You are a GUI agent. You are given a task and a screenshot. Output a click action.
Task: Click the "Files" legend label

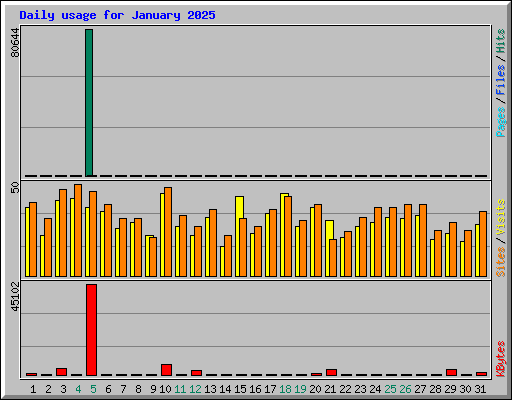pos(501,80)
